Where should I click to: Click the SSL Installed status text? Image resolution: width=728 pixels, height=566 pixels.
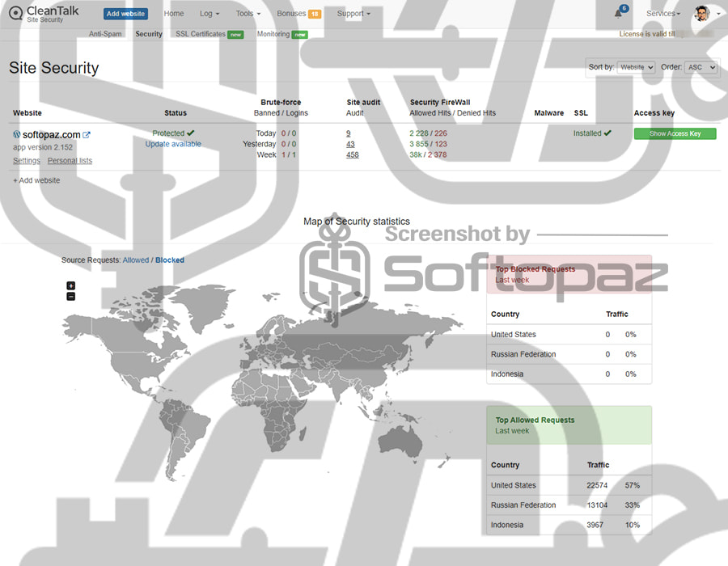(587, 133)
